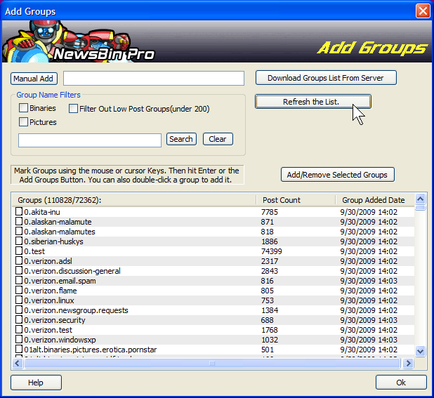The image size is (434, 398).
Task: Check the 0.verizon.linux checkbox
Action: 19,300
